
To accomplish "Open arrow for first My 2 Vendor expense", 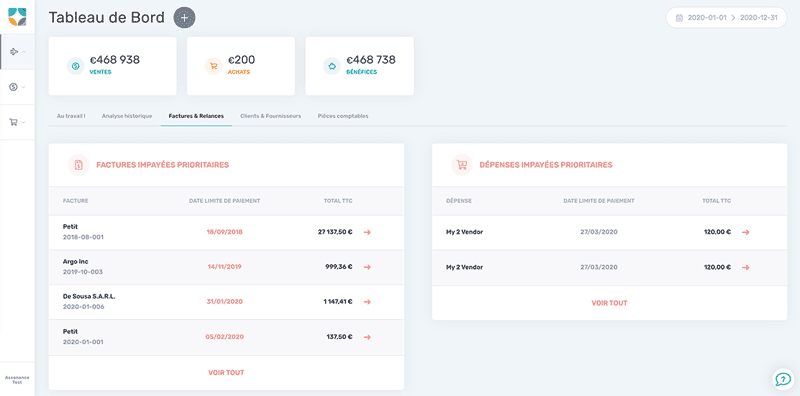I will point(745,232).
